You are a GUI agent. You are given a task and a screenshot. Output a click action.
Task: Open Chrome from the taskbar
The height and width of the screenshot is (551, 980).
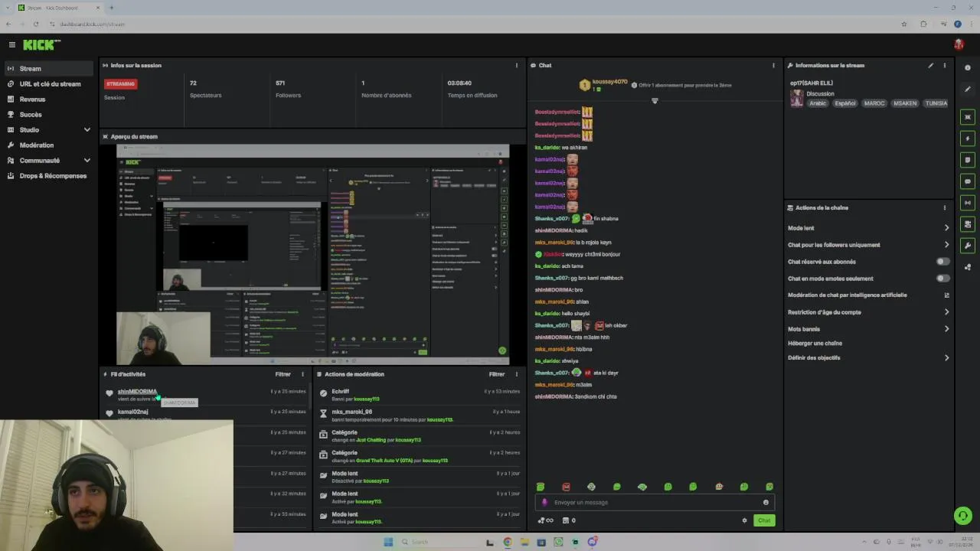(x=508, y=542)
